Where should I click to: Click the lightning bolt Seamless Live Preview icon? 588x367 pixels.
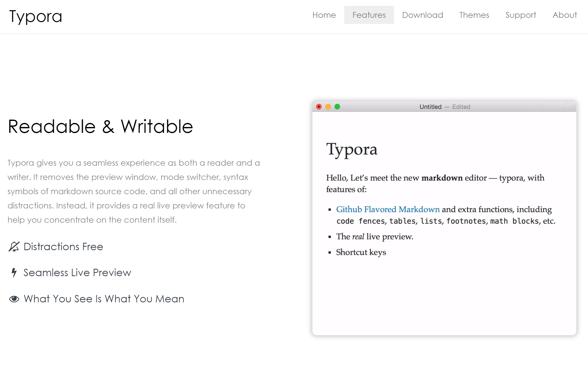click(14, 273)
